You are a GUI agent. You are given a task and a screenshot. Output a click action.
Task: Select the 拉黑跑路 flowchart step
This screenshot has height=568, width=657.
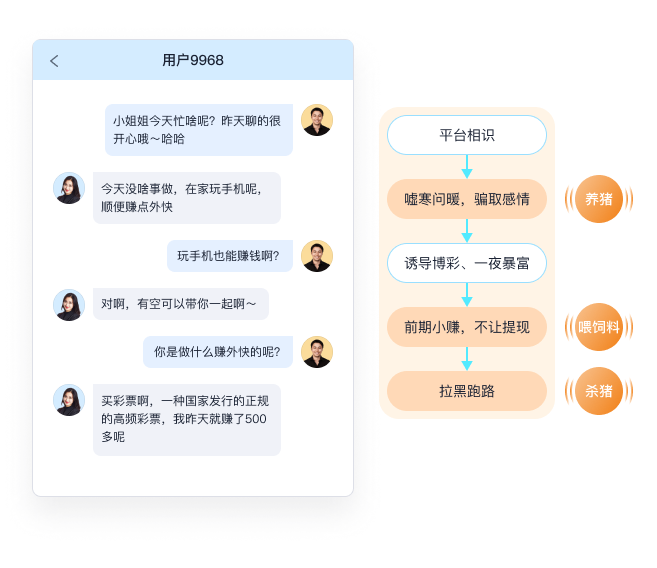pyautogui.click(x=467, y=391)
